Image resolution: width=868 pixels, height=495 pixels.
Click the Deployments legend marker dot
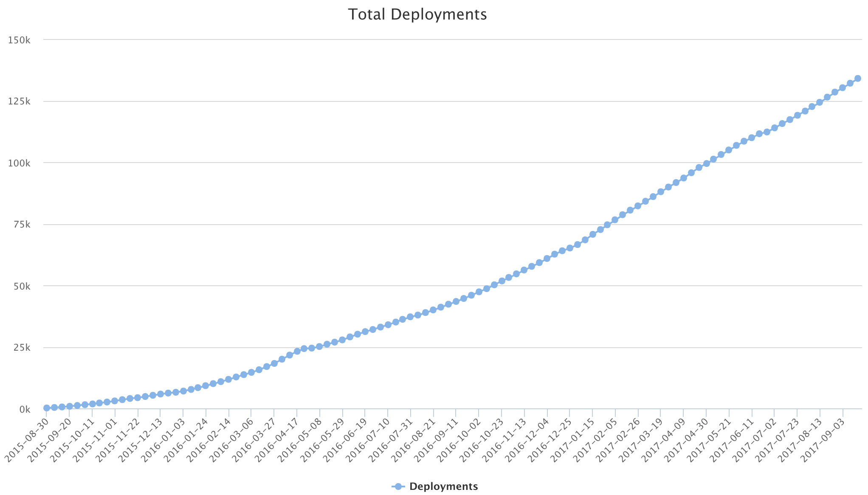pyautogui.click(x=398, y=487)
